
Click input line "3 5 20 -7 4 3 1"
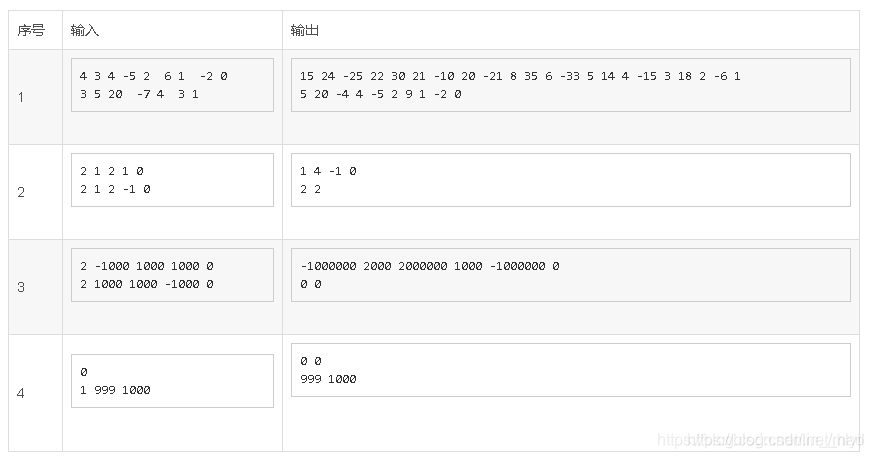pos(139,94)
